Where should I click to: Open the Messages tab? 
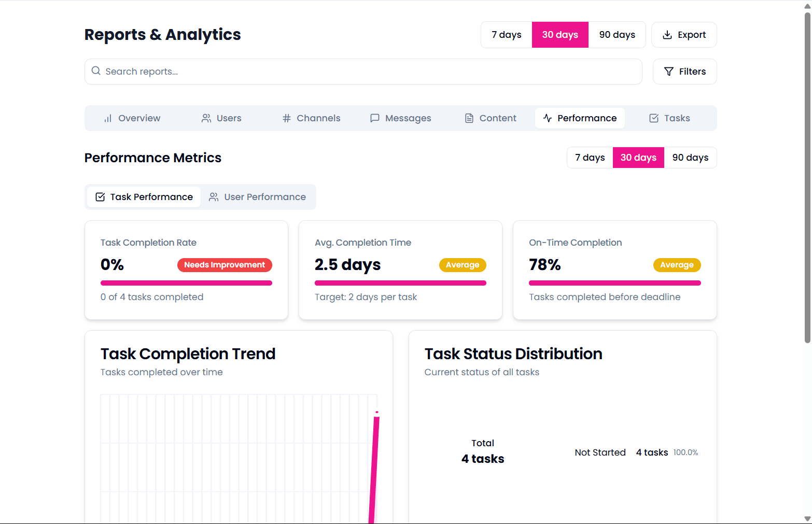400,118
